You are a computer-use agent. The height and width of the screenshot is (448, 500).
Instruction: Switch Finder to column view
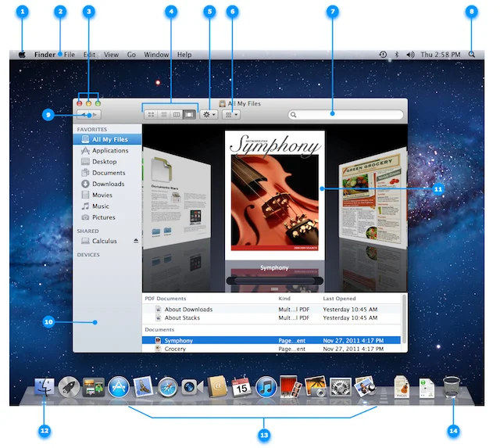[177, 115]
